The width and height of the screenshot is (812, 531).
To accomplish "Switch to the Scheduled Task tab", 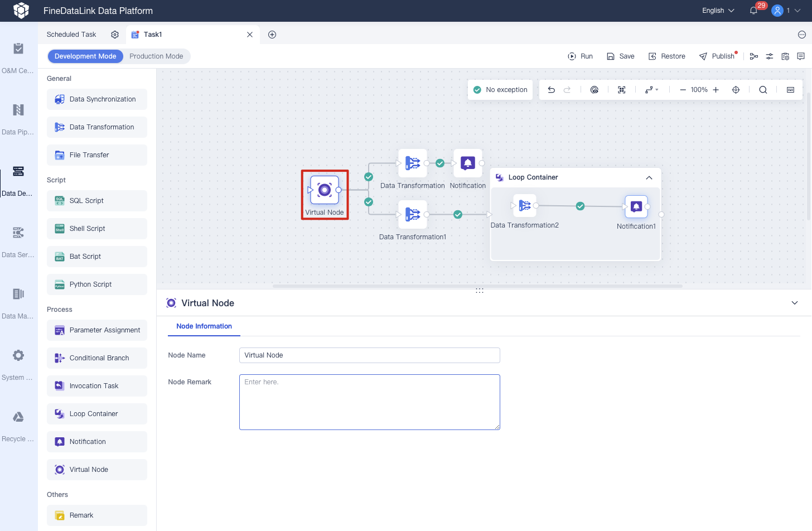I will [x=71, y=34].
